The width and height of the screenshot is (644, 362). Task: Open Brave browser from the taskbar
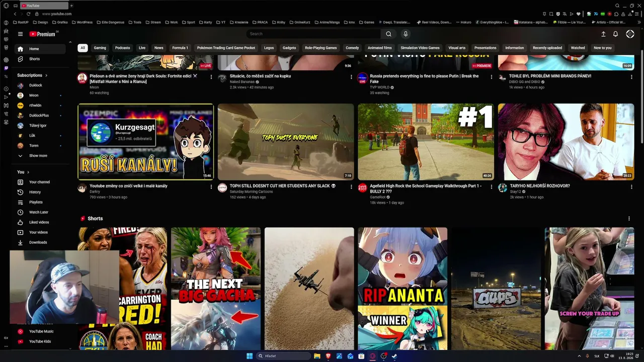(x=328, y=356)
